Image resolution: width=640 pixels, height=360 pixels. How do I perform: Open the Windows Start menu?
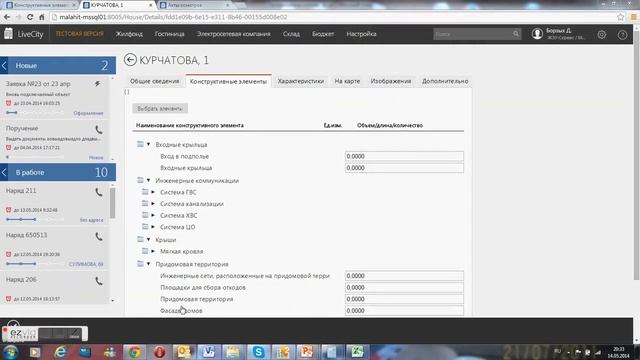point(10,352)
